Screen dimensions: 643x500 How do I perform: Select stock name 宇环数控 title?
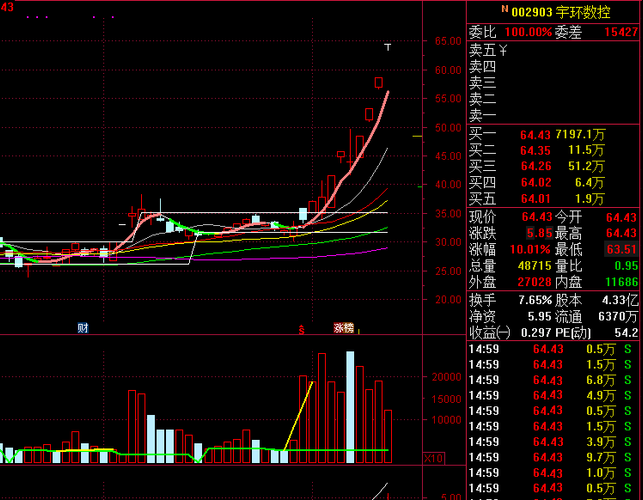pyautogui.click(x=583, y=12)
